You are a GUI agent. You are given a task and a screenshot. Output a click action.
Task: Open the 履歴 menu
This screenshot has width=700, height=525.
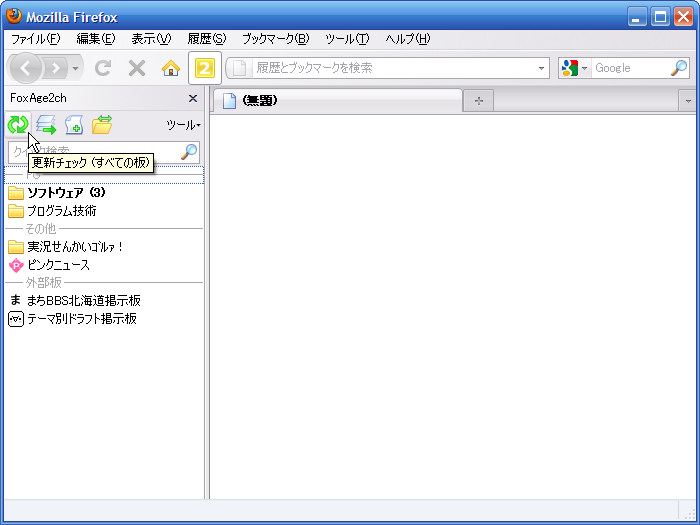pyautogui.click(x=206, y=39)
